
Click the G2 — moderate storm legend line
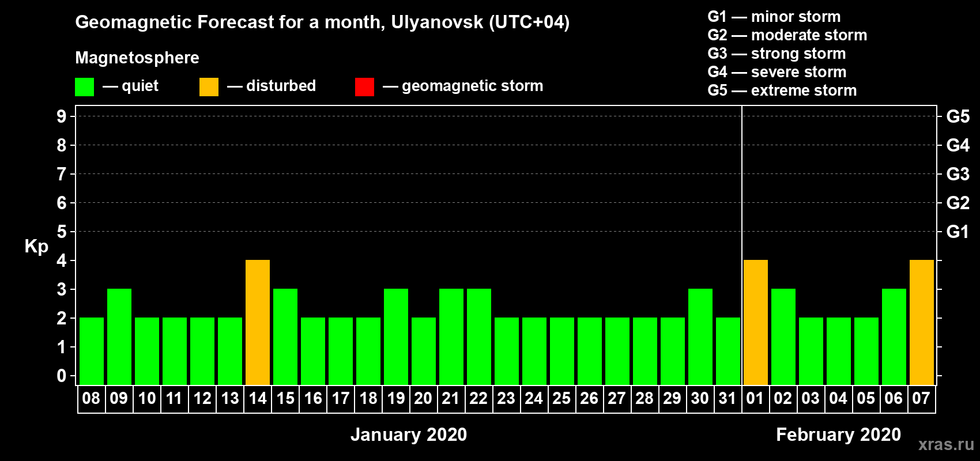(x=787, y=35)
